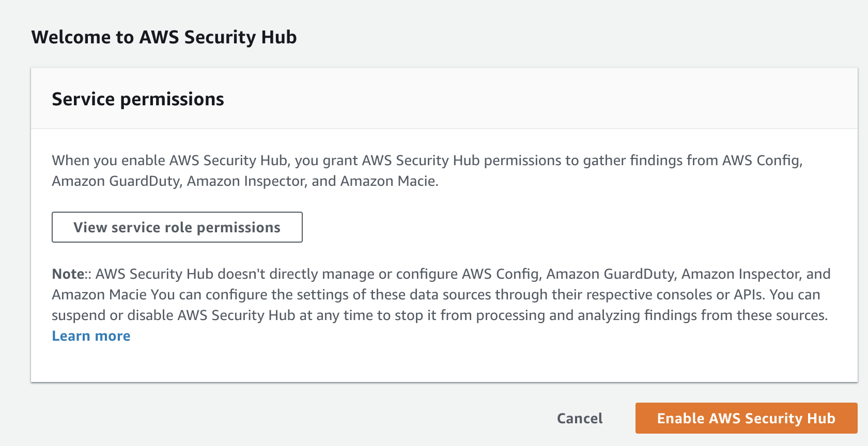
Task: Cancel the Security Hub setup
Action: point(579,418)
